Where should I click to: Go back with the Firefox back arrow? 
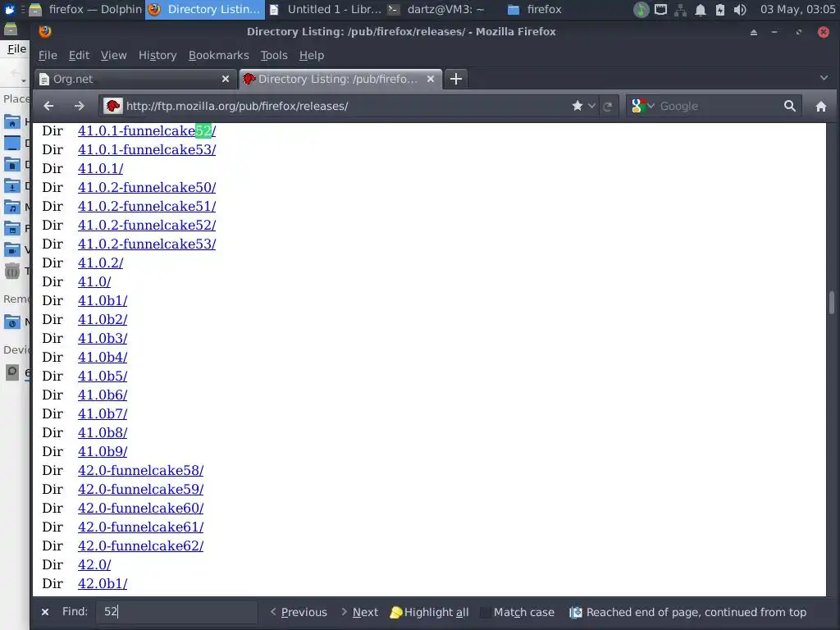(x=48, y=106)
